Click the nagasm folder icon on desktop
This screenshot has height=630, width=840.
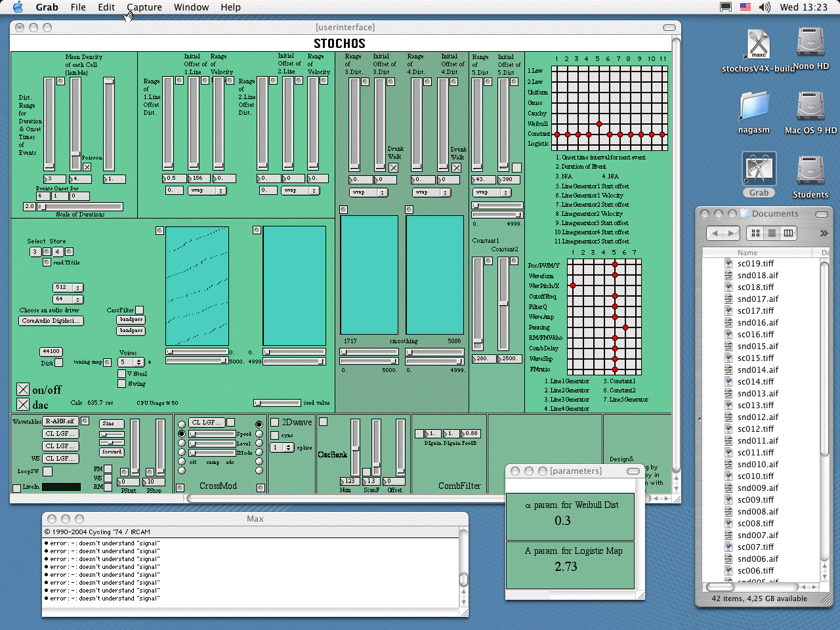click(753, 107)
